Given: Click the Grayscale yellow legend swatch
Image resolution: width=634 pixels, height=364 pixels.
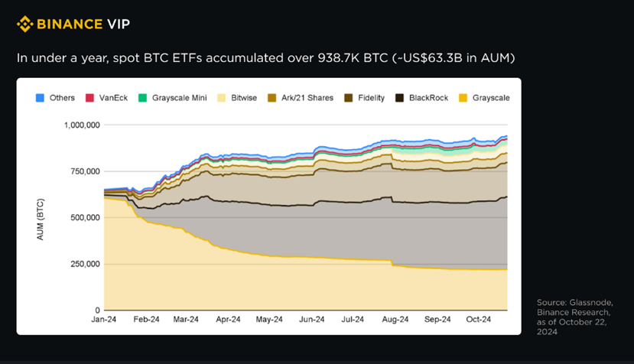Looking at the screenshot, I should [x=463, y=98].
